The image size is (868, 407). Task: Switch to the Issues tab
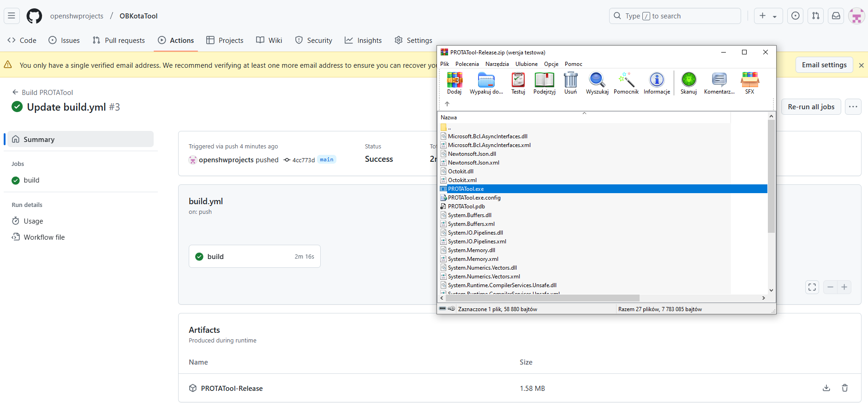[64, 41]
